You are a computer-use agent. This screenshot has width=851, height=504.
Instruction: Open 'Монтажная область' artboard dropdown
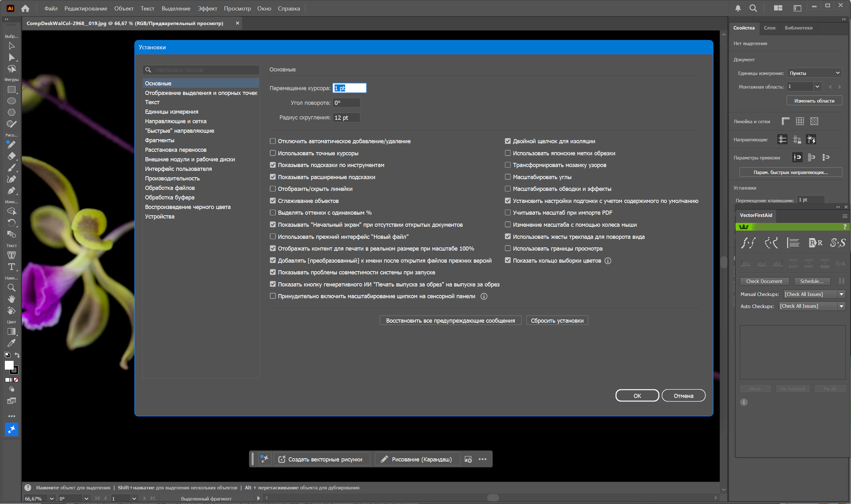(817, 87)
